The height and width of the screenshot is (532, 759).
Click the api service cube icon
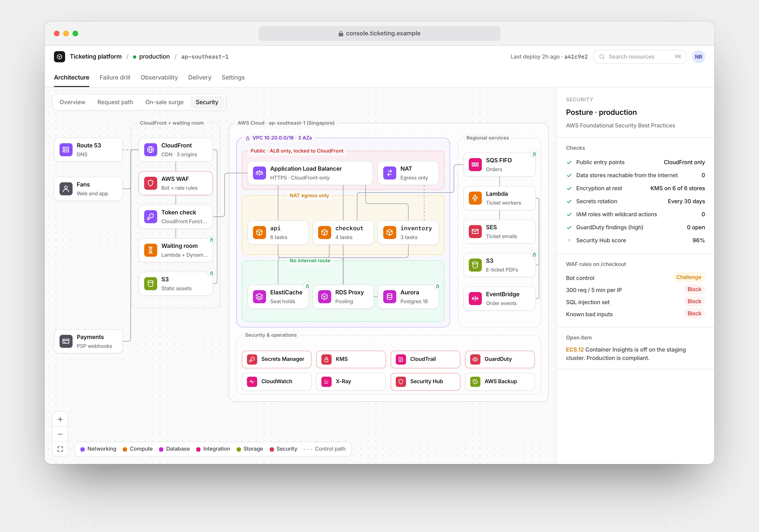coord(259,232)
